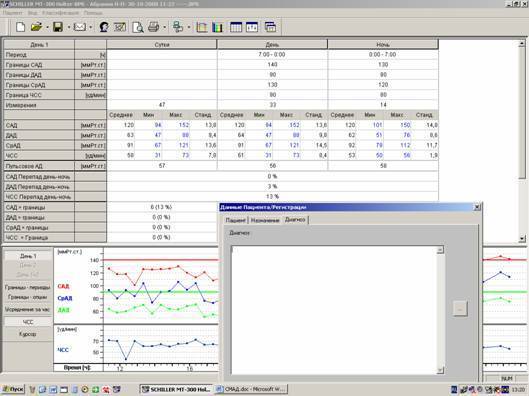The width and height of the screenshot is (529, 396).
Task: Click the Пуск Start button on the taskbar
Action: [x=13, y=389]
